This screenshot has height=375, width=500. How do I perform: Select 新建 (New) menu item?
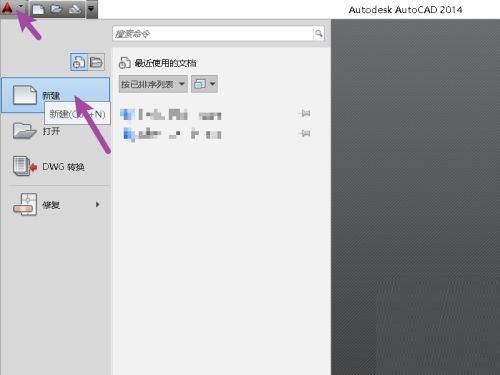(56, 95)
